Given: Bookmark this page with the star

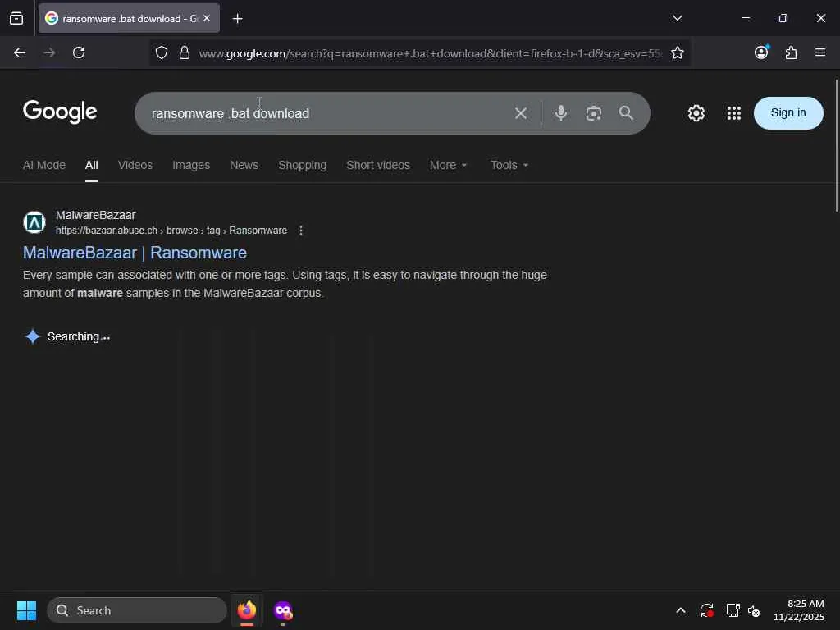Looking at the screenshot, I should coord(677,52).
